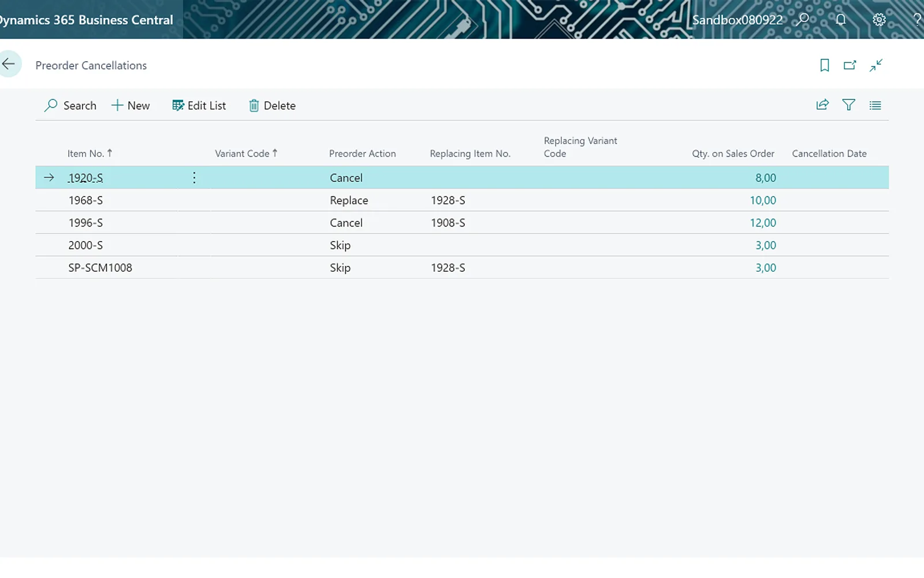This screenshot has width=924, height=578.
Task: Click the Replace action in row 1968-S
Action: tap(349, 200)
